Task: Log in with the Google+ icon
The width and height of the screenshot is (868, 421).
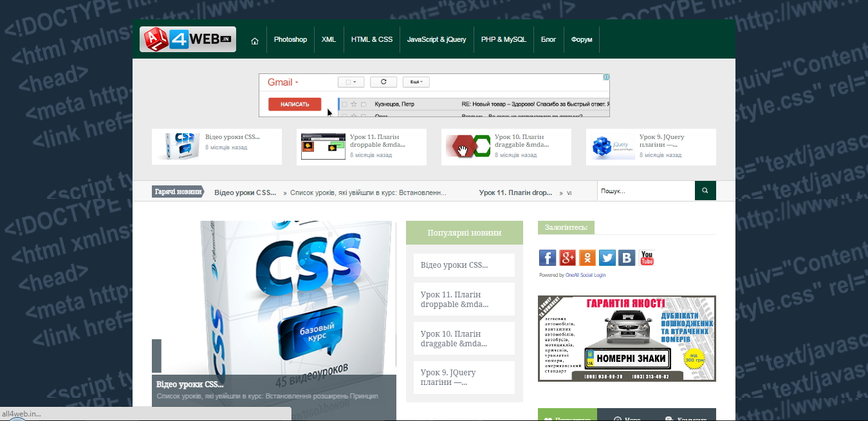Action: [568, 257]
